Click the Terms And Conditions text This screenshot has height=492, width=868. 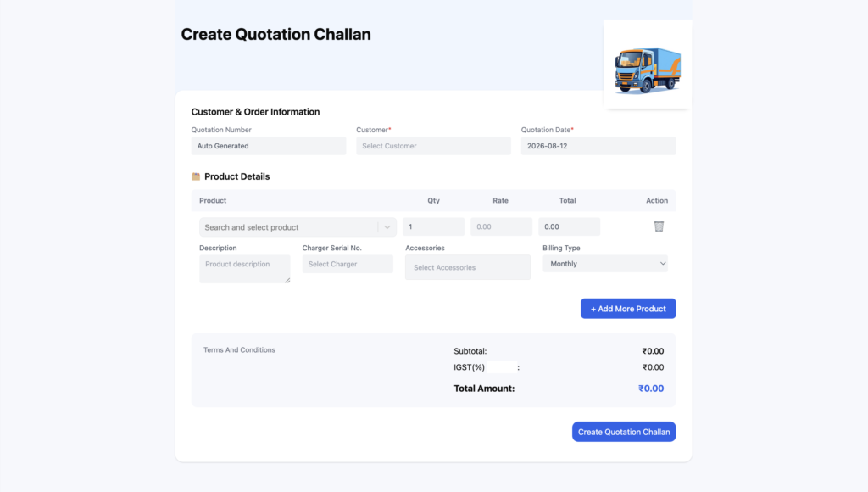[x=239, y=349]
